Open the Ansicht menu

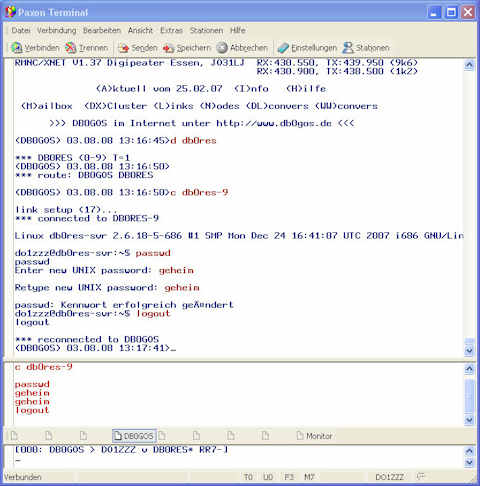[140, 30]
